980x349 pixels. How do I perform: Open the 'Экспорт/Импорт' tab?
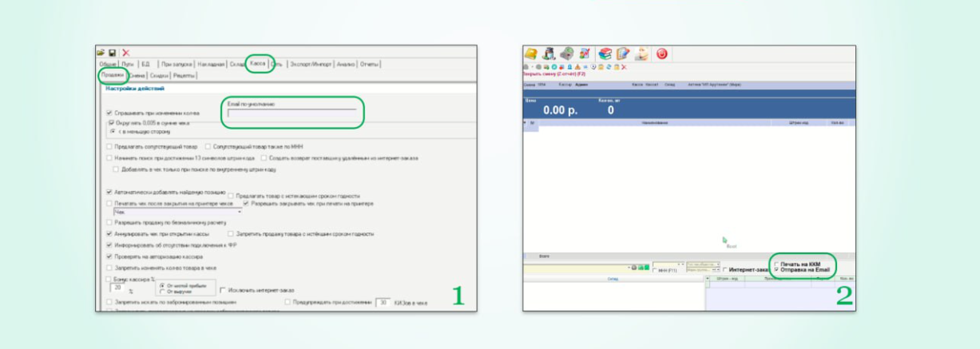click(x=311, y=64)
